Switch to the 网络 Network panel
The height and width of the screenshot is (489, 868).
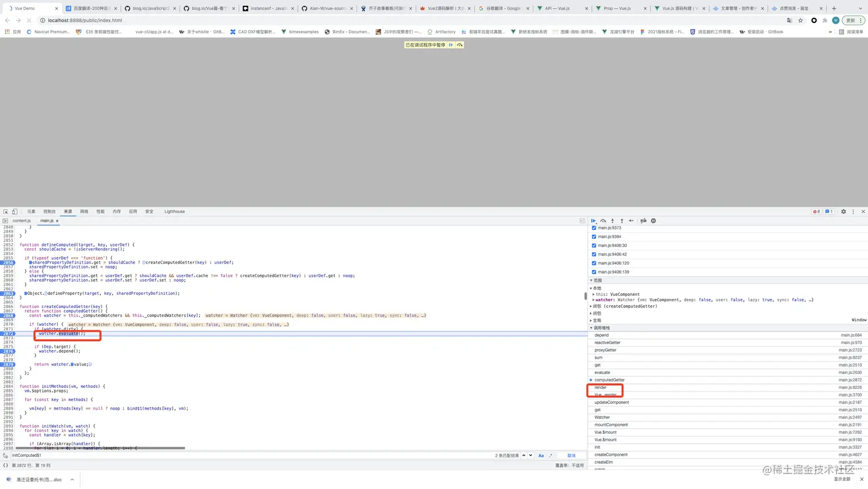click(x=84, y=211)
